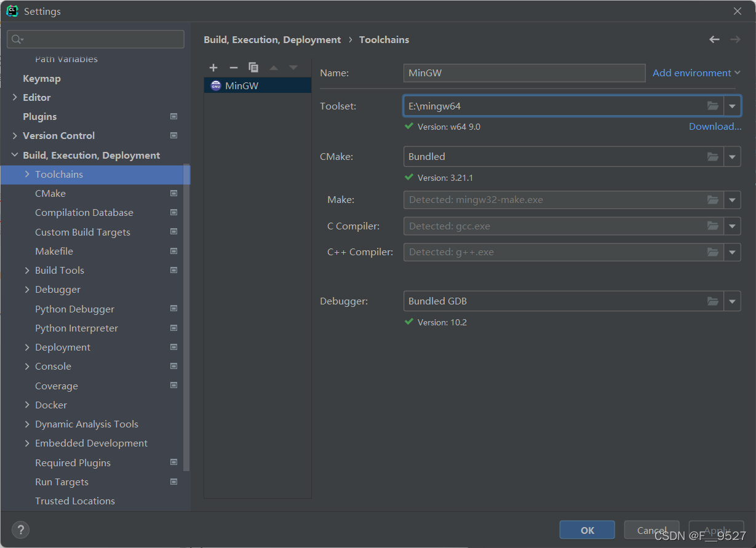Expand the Editor tree node
The height and width of the screenshot is (548, 756).
click(x=15, y=97)
